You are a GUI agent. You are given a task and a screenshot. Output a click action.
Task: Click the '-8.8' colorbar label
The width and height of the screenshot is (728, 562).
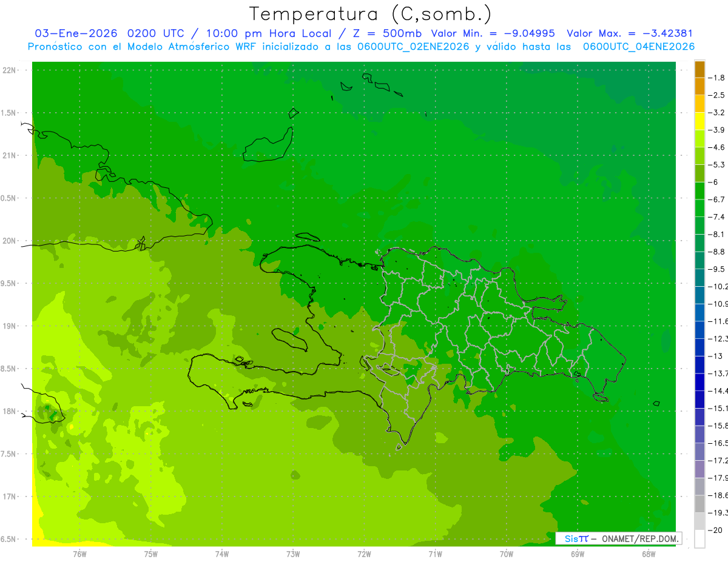[x=717, y=251]
